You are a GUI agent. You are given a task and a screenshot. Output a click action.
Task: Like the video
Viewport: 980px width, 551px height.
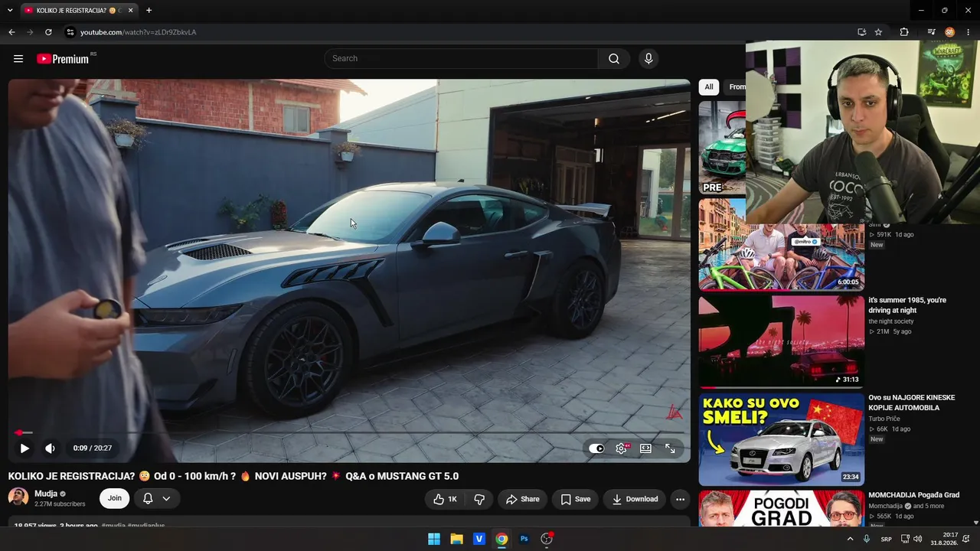pyautogui.click(x=446, y=499)
